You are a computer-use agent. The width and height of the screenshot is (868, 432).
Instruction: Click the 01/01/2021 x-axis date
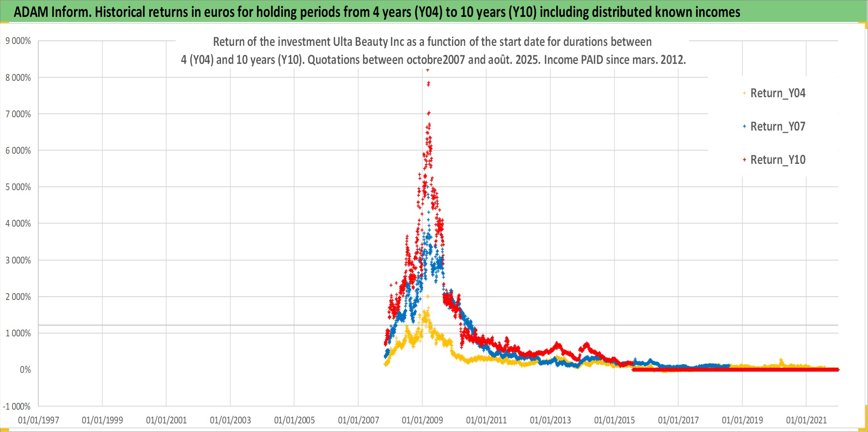click(807, 420)
